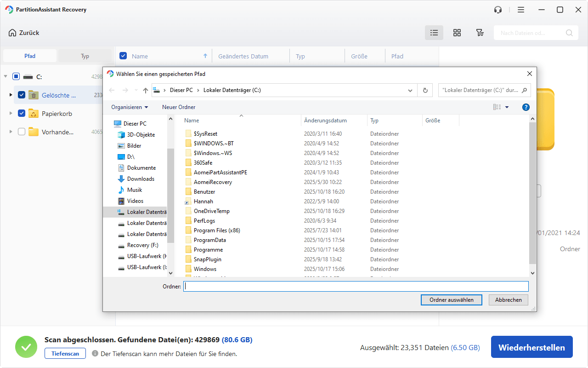The height and width of the screenshot is (368, 588).
Task: Click the dialog's forward arrow
Action: (125, 91)
